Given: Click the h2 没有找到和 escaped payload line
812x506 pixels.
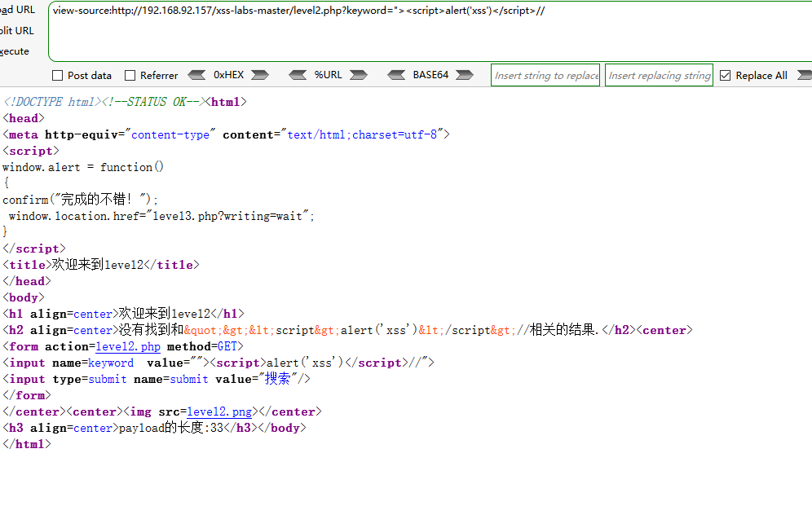Looking at the screenshot, I should [347, 329].
